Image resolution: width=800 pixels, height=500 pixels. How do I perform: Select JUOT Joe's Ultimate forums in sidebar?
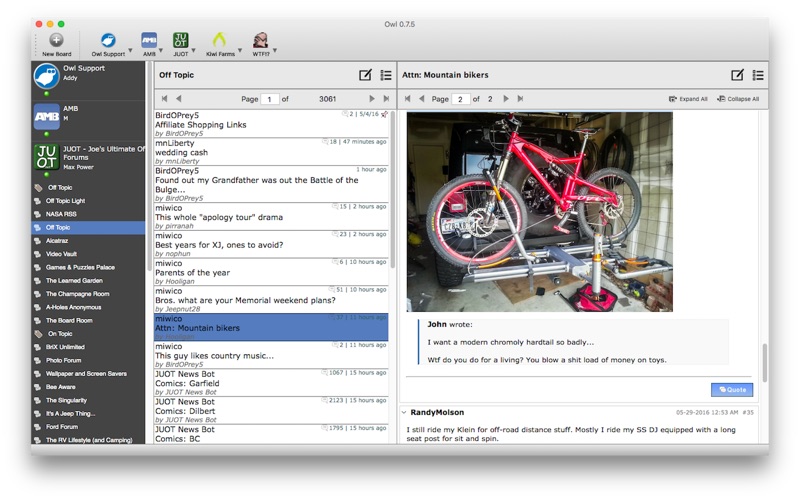click(x=88, y=160)
